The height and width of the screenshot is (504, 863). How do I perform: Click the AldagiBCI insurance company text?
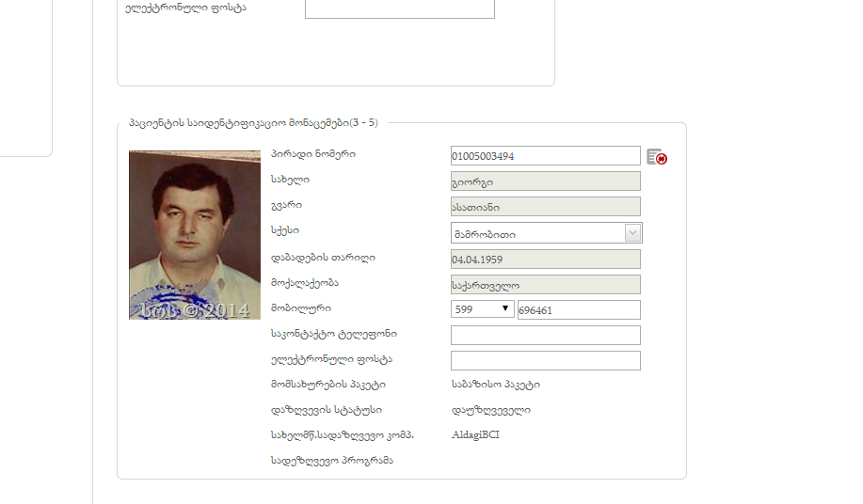(x=475, y=434)
